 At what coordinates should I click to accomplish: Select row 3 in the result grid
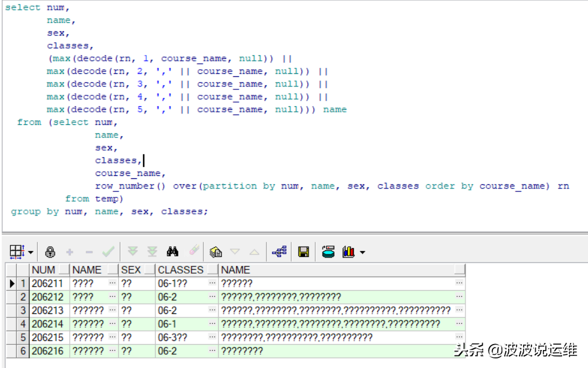[23, 310]
